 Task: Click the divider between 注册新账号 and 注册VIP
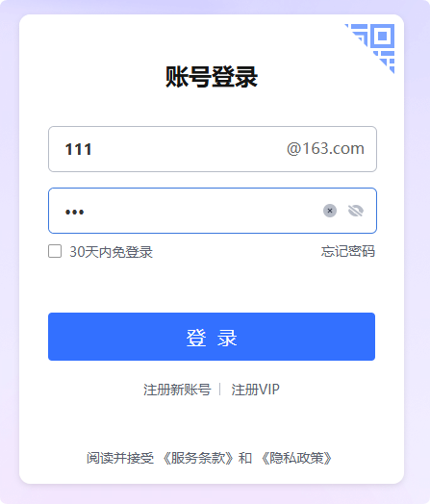(220, 390)
